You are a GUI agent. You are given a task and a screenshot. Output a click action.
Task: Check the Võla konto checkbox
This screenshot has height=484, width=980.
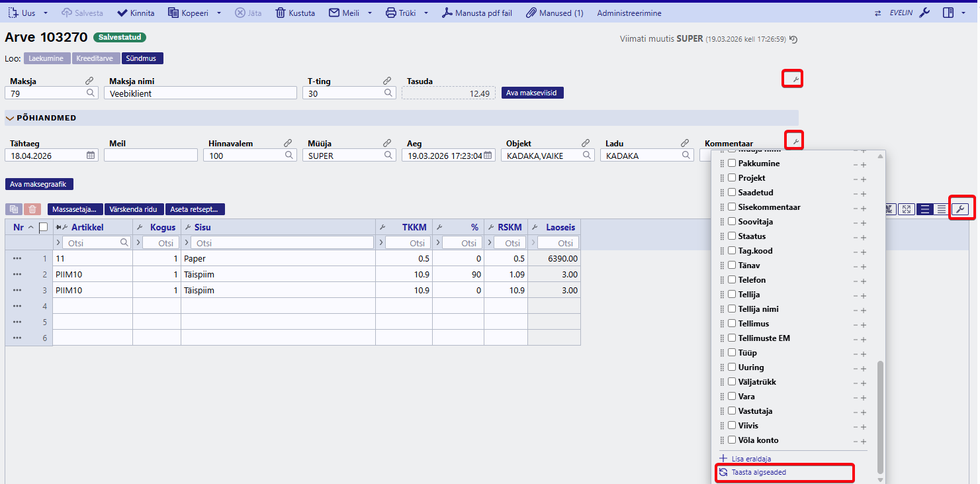tap(732, 440)
